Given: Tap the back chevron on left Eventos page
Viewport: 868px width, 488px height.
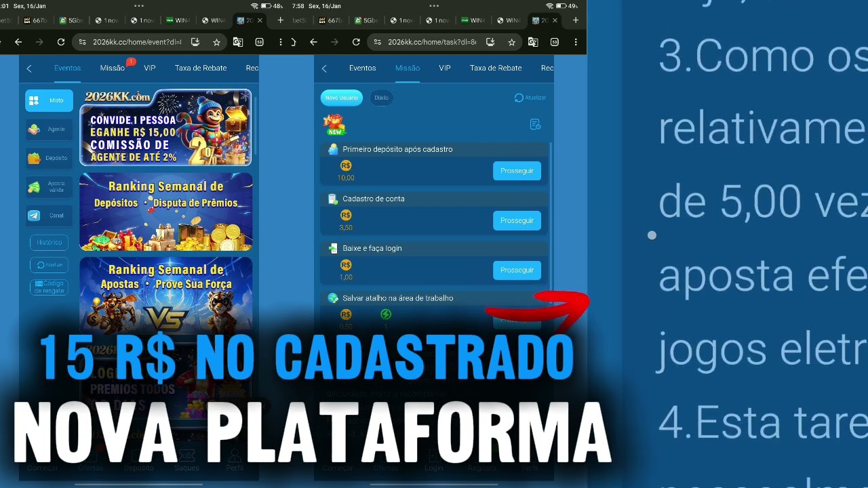Looking at the screenshot, I should pyautogui.click(x=29, y=68).
